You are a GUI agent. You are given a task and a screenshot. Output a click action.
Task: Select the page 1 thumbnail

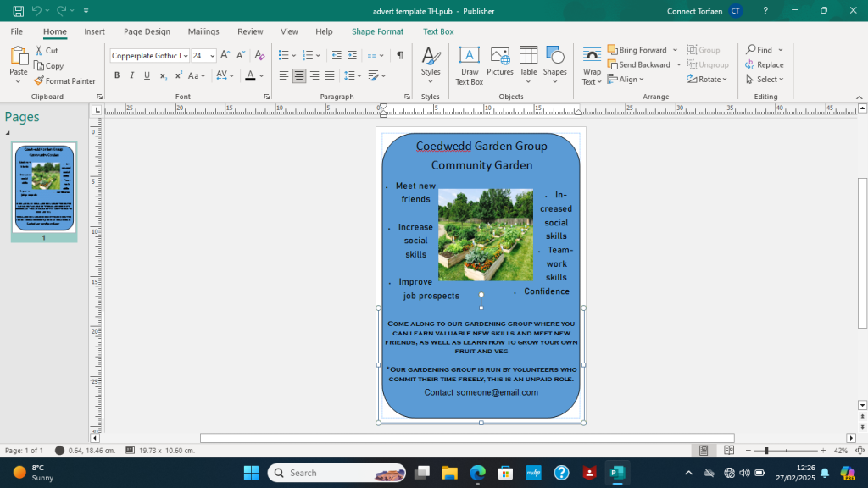point(44,187)
